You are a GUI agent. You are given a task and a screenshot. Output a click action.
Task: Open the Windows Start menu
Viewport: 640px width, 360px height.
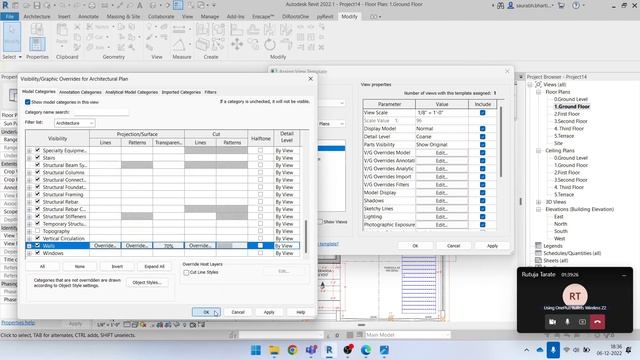[256, 350]
